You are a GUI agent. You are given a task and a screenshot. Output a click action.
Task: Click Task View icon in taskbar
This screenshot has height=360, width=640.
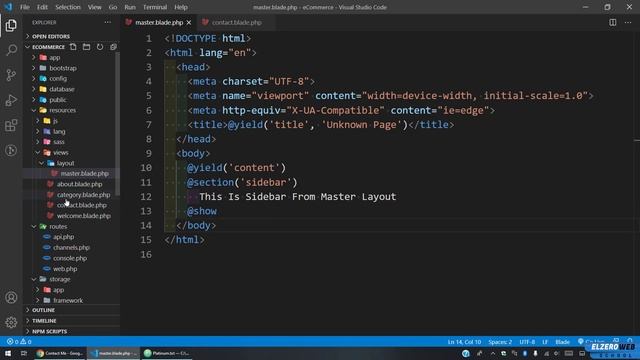tap(24, 353)
